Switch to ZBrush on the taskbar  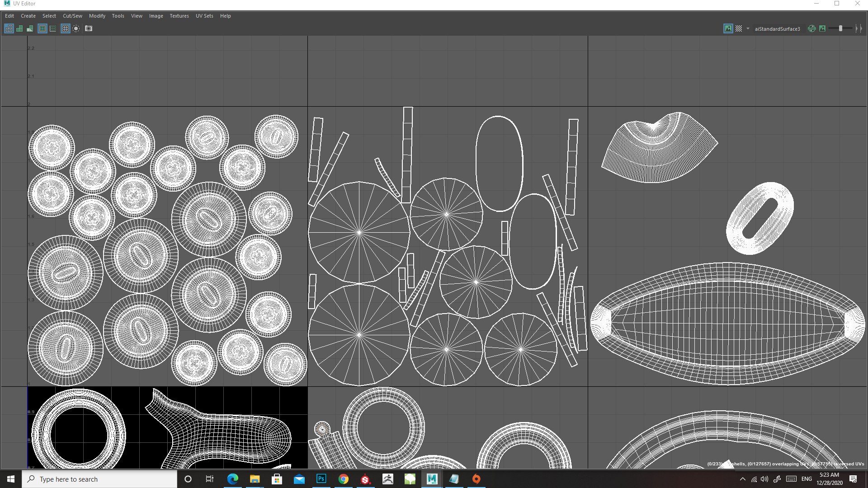(x=387, y=479)
